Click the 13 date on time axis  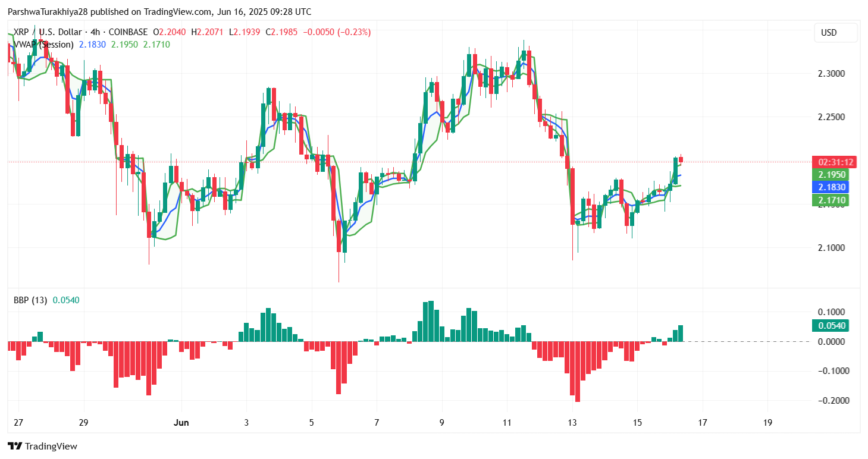[572, 423]
